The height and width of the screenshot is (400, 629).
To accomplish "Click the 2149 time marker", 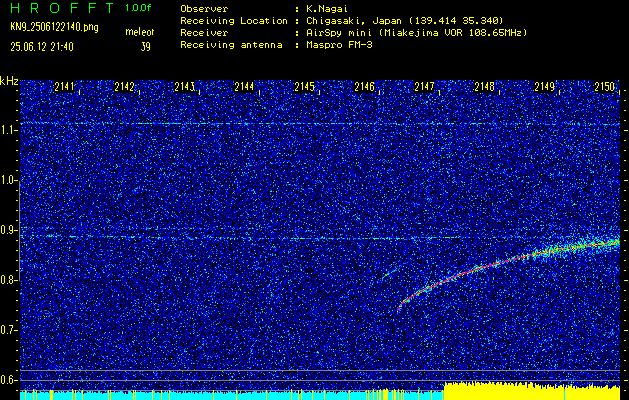I will (545, 87).
